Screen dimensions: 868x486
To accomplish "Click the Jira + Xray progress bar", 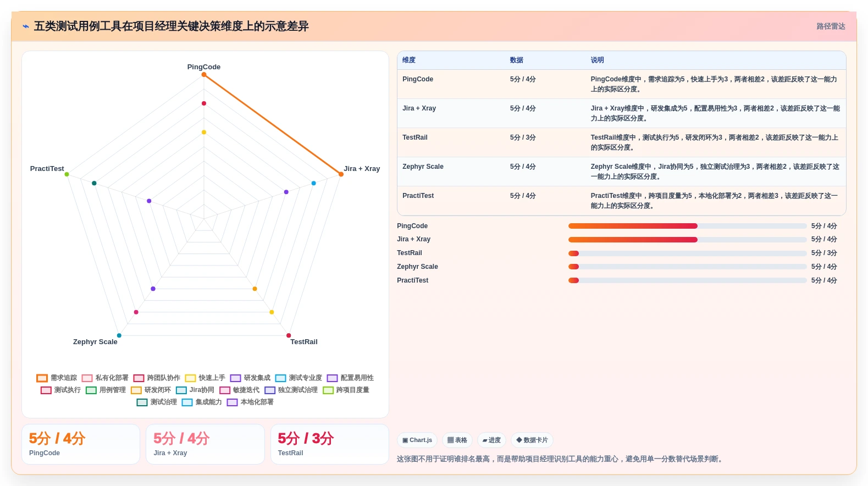I will 687,240.
